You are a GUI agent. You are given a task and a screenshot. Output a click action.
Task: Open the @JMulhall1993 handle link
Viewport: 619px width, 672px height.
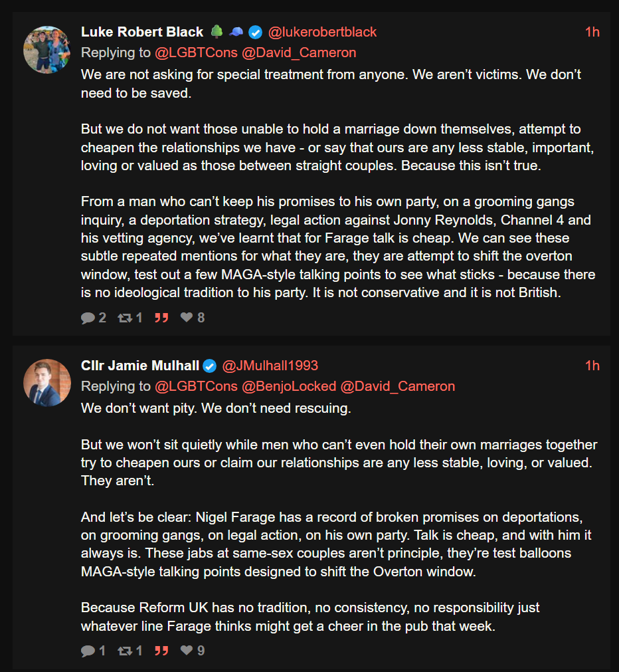pos(270,366)
